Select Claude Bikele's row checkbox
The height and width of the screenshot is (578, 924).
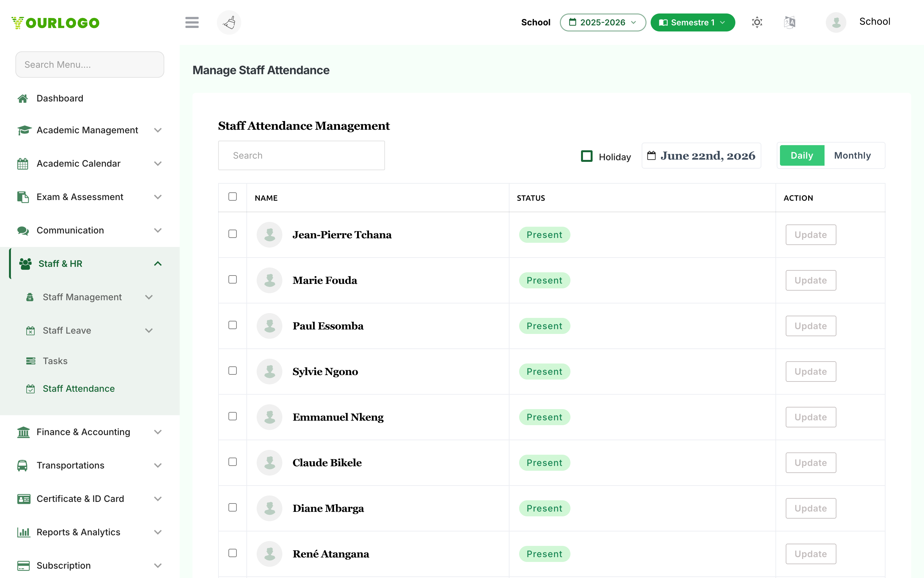click(233, 462)
